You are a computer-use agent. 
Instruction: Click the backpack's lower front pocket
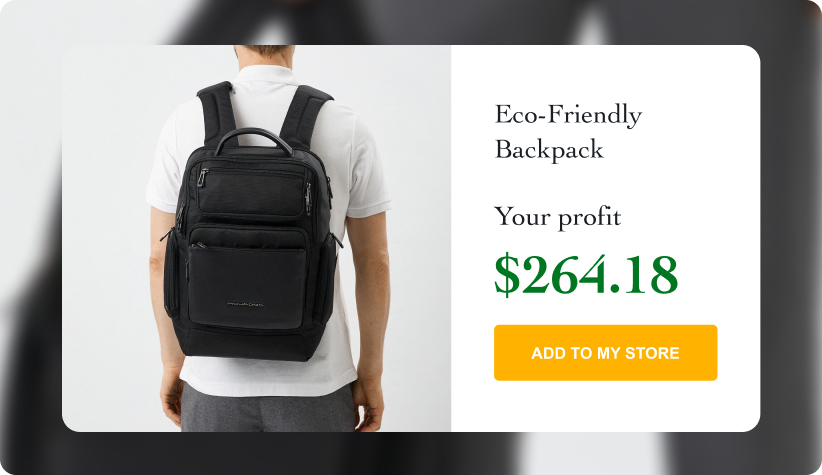point(247,285)
